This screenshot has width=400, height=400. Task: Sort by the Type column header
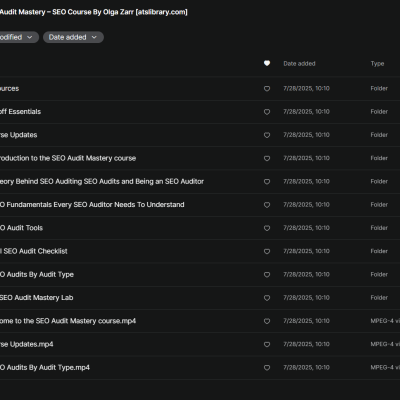tap(377, 64)
